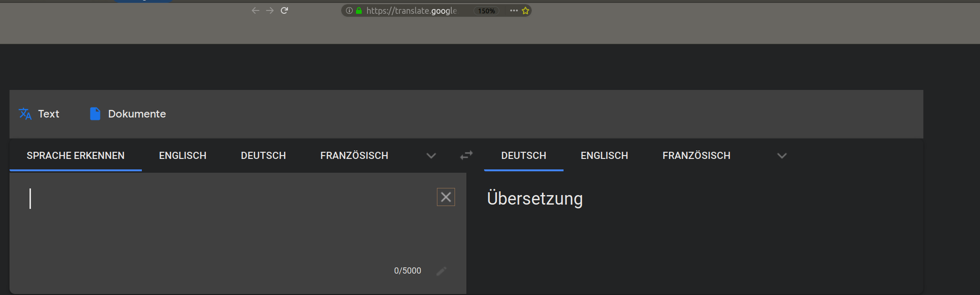Click the browser forward arrow
Image resolution: width=980 pixels, height=295 pixels.
[x=270, y=10]
